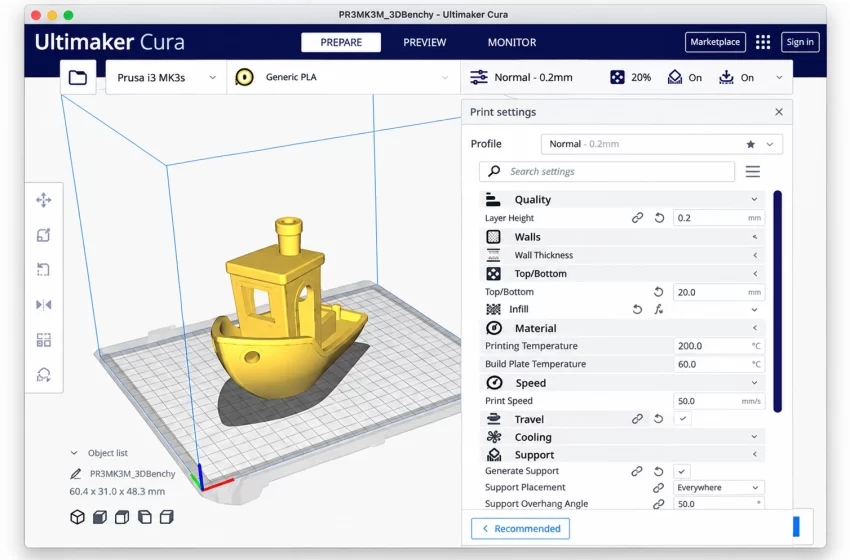Select the Per Model Settings tool

tap(44, 340)
